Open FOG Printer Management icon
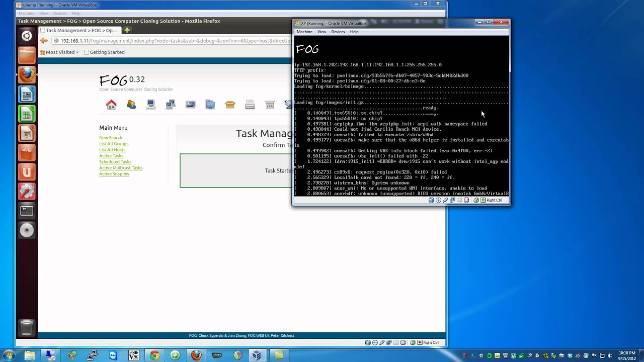644x362 pixels. click(x=250, y=104)
